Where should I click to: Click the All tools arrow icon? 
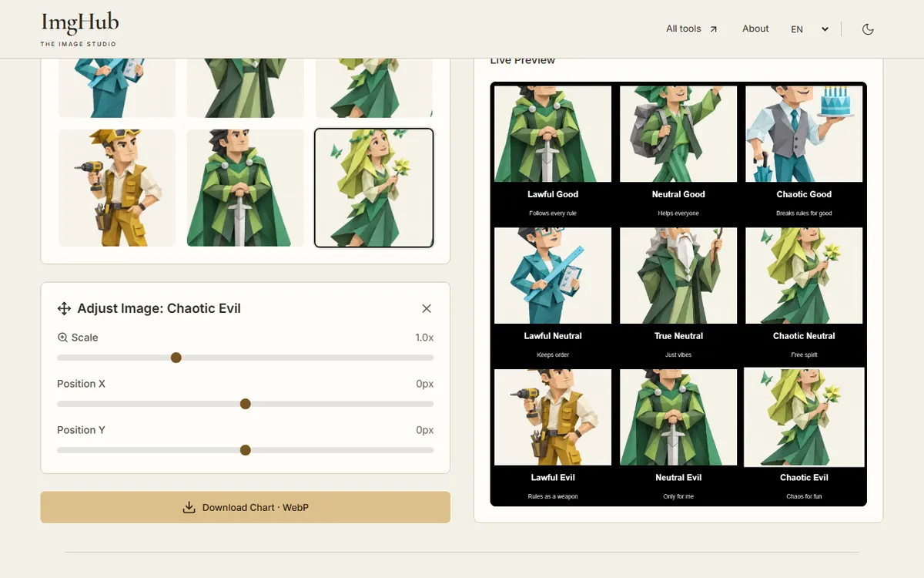tap(713, 29)
